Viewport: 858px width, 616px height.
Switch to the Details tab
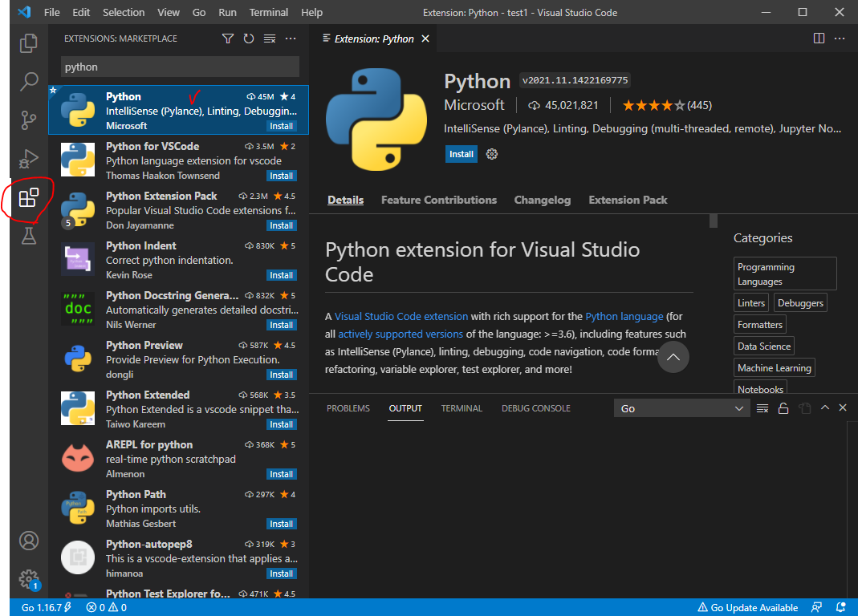[x=345, y=201]
